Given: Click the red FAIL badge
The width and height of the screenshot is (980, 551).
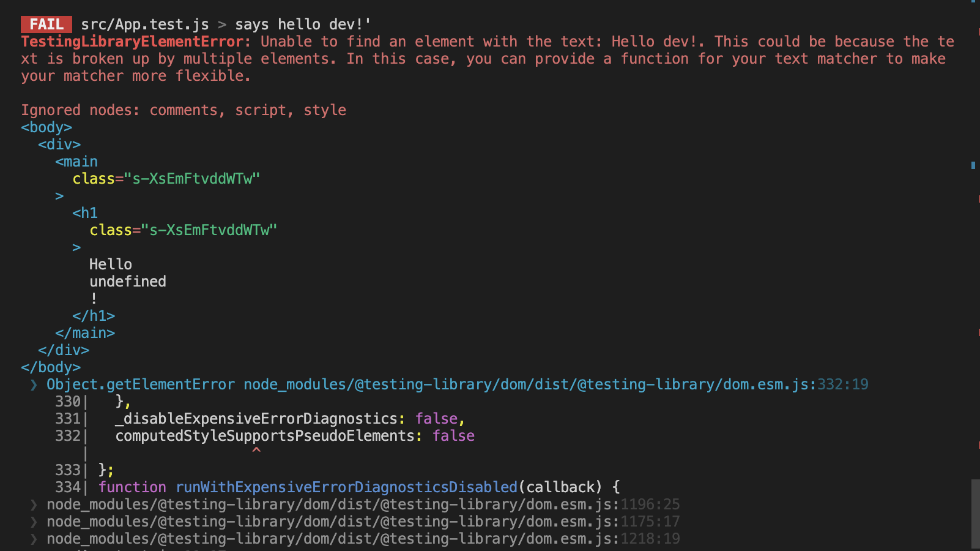Looking at the screenshot, I should point(46,24).
